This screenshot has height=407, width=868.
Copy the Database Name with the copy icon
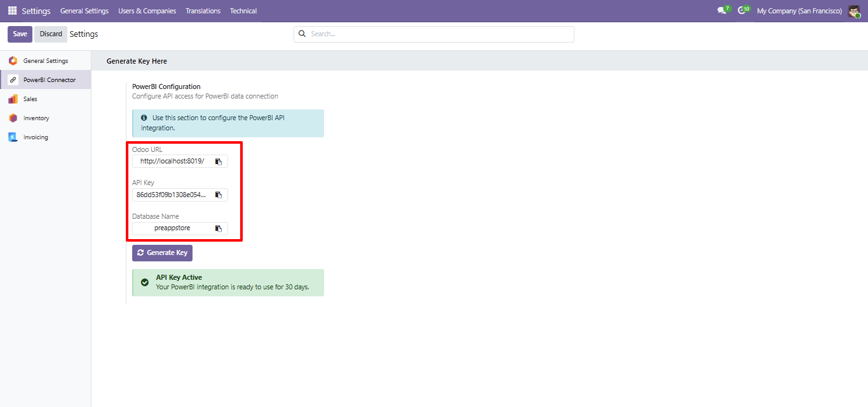[x=218, y=228]
